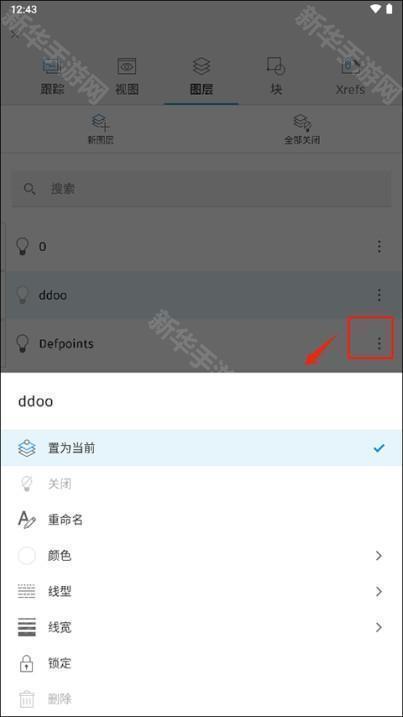Select the Rename (重命名) pencil icon
403x717 pixels.
[x=27, y=520]
